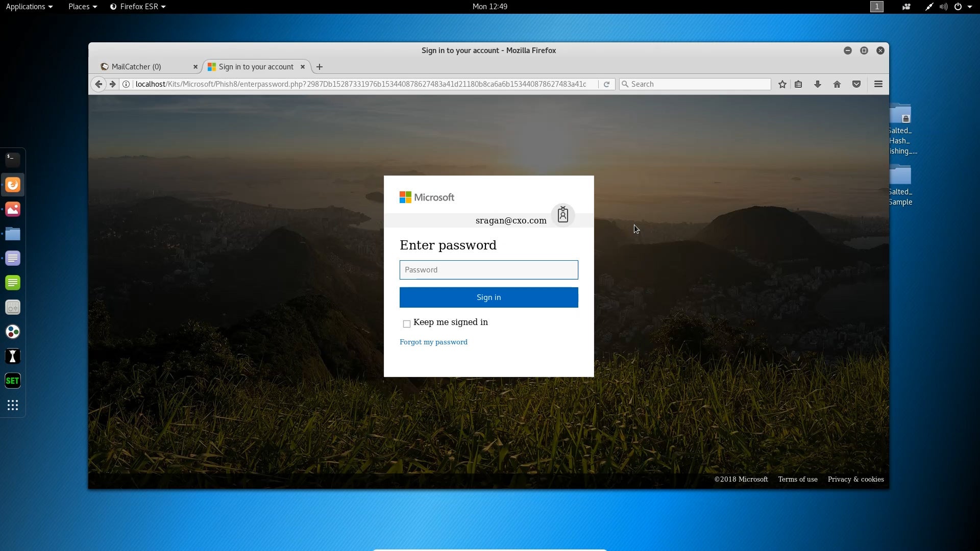Open the image viewer dock icon
The image size is (980, 551).
point(13,209)
